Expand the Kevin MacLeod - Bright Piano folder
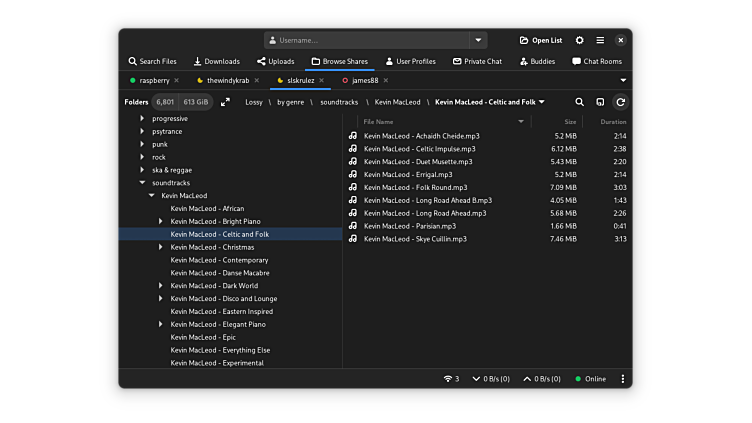 [x=160, y=221]
